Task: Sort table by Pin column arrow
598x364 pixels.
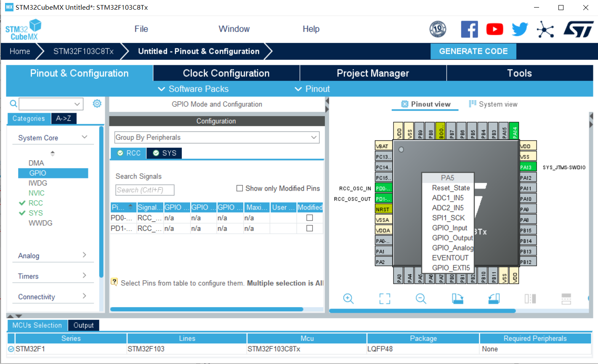Action: point(130,207)
